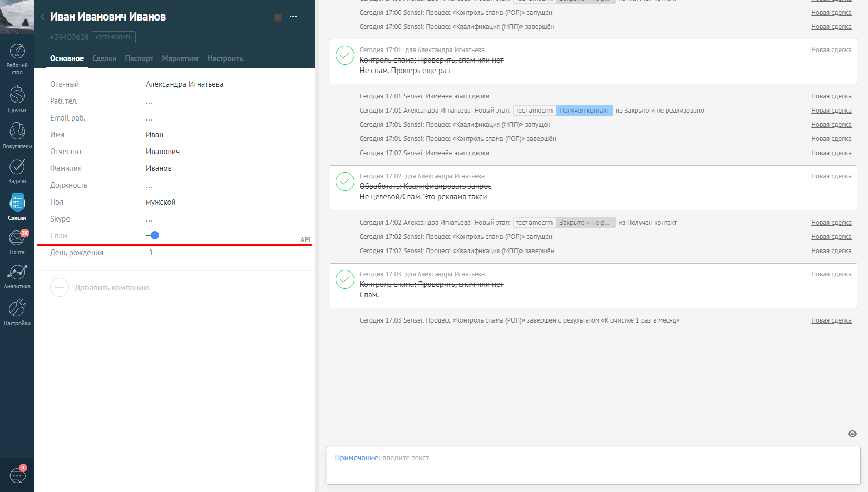The image size is (868, 492).
Task: Open the Сделки section in sidebar
Action: coord(17,99)
